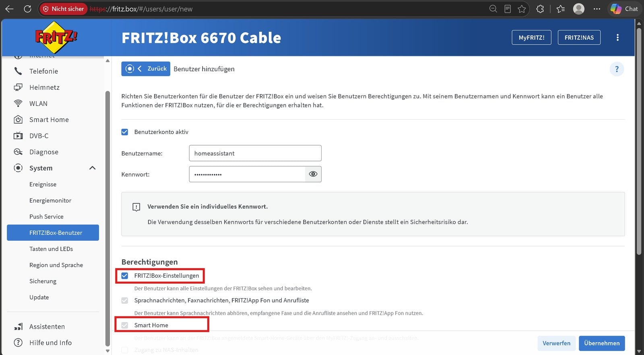
Task: Collapse the System menu chevron
Action: 92,168
